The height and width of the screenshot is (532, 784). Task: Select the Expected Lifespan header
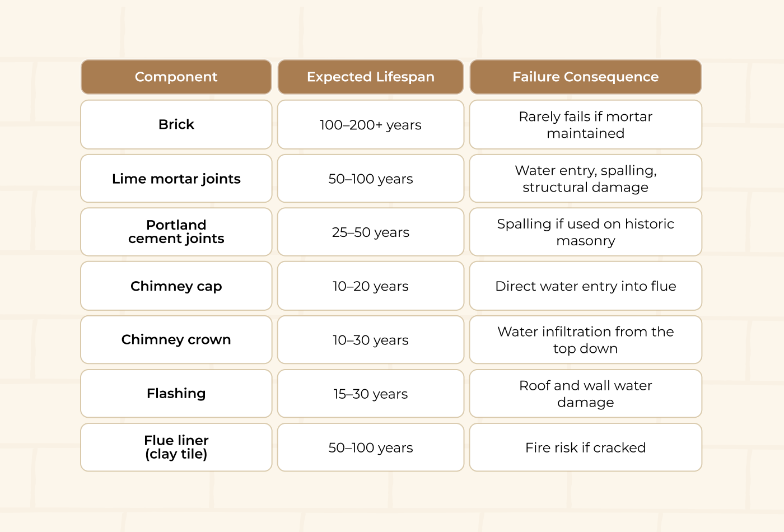point(370,77)
